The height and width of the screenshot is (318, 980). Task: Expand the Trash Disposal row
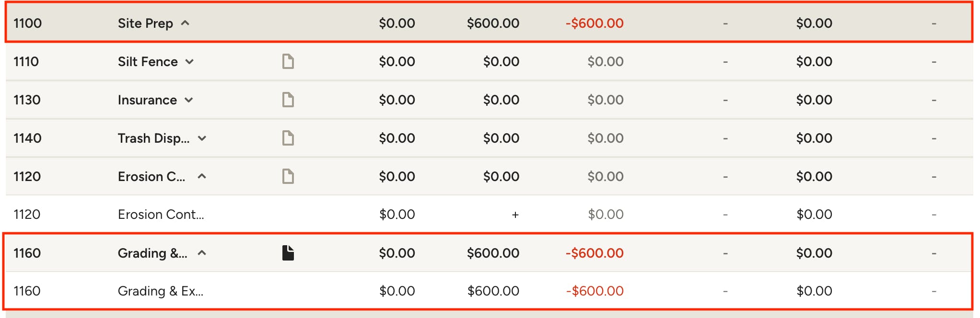click(202, 138)
